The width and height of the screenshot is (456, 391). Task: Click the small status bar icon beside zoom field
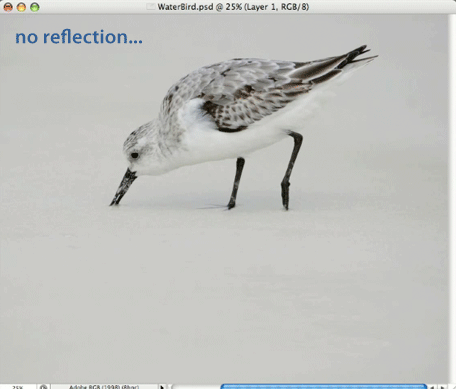pyautogui.click(x=43, y=388)
